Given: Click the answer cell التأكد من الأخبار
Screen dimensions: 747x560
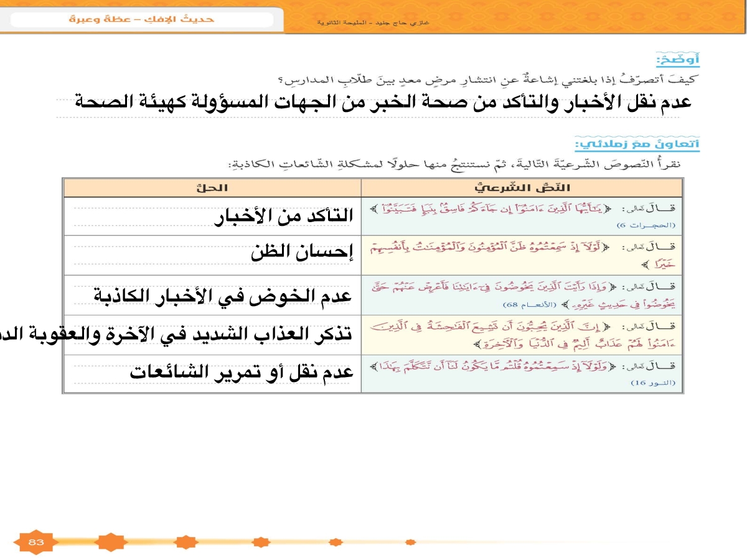Looking at the screenshot, I should [284, 216].
